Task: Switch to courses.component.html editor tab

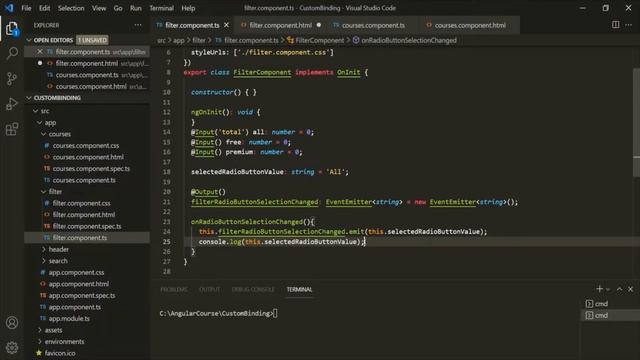Action: [470, 25]
